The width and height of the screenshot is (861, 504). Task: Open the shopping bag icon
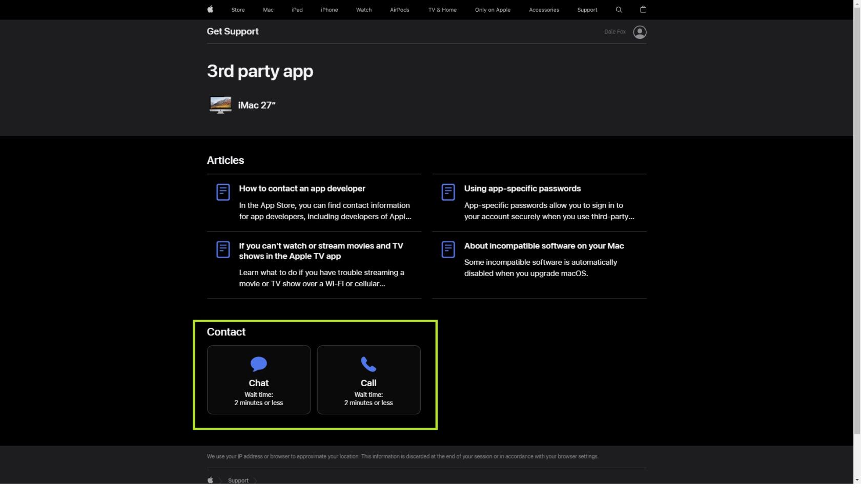(643, 9)
